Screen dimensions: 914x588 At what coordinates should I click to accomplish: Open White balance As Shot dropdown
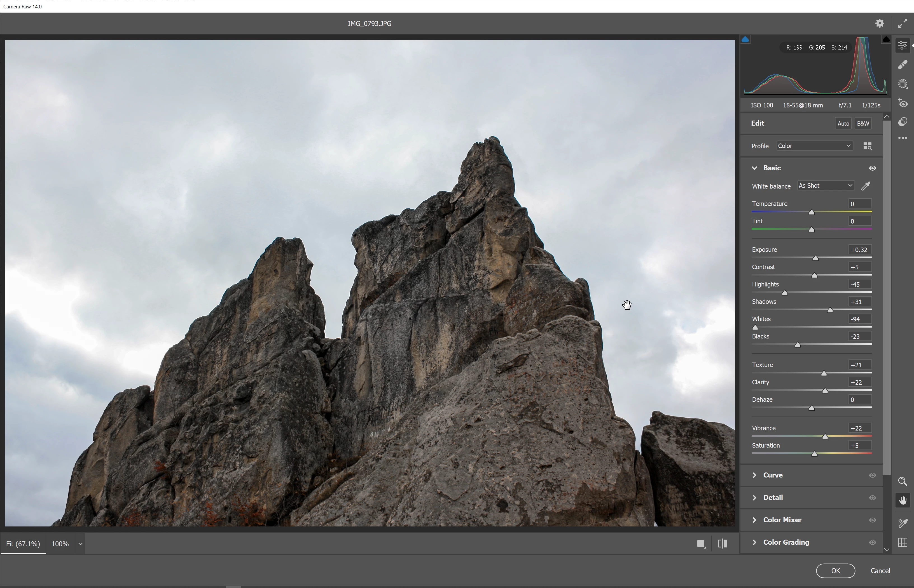(x=825, y=185)
